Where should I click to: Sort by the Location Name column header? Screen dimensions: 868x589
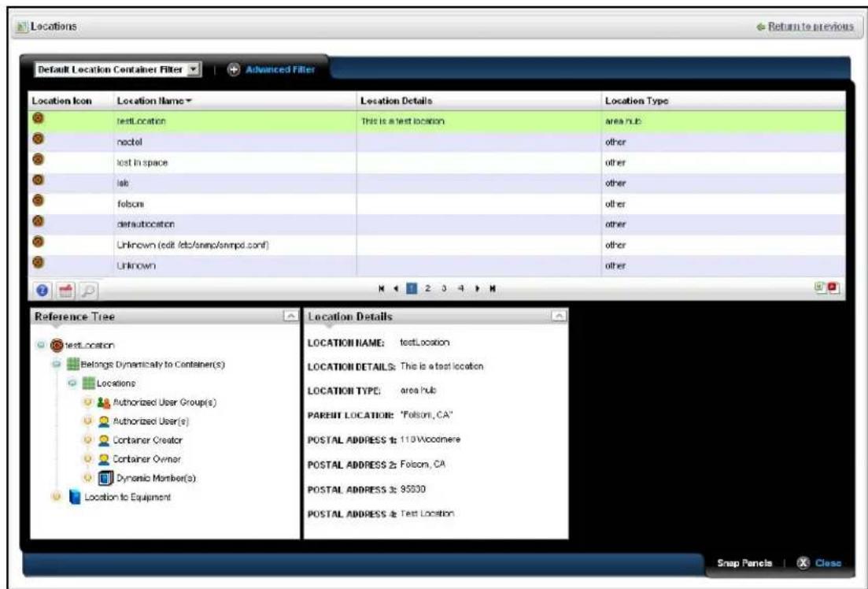[153, 101]
